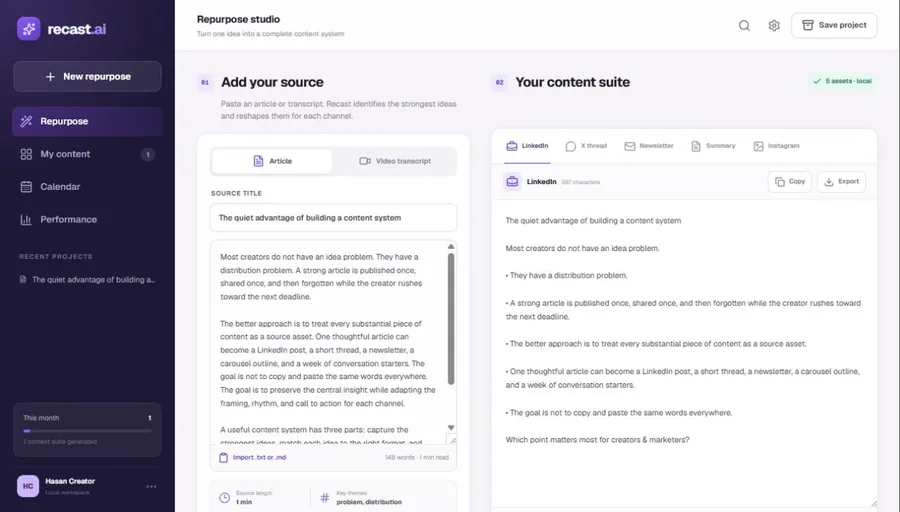Viewport: 900px width, 512px height.
Task: Open My content in the sidebar
Action: pos(87,154)
